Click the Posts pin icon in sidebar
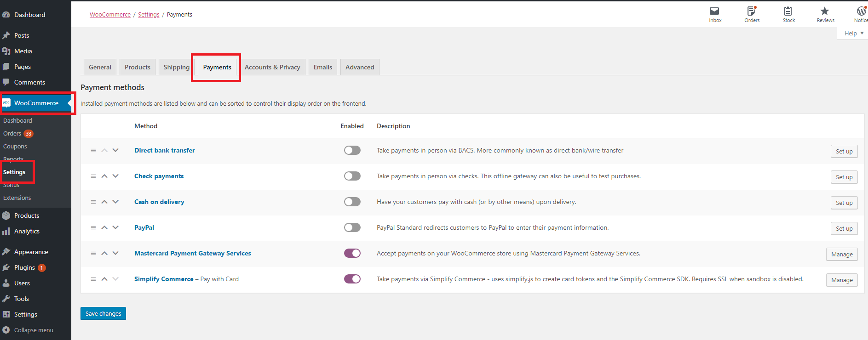The height and width of the screenshot is (340, 868). coord(6,35)
